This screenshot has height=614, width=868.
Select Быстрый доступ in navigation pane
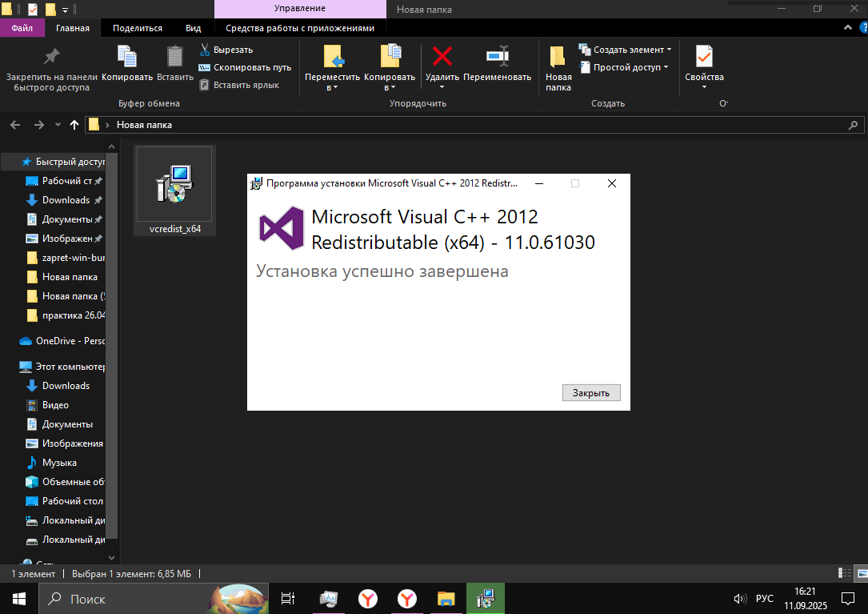pos(62,162)
